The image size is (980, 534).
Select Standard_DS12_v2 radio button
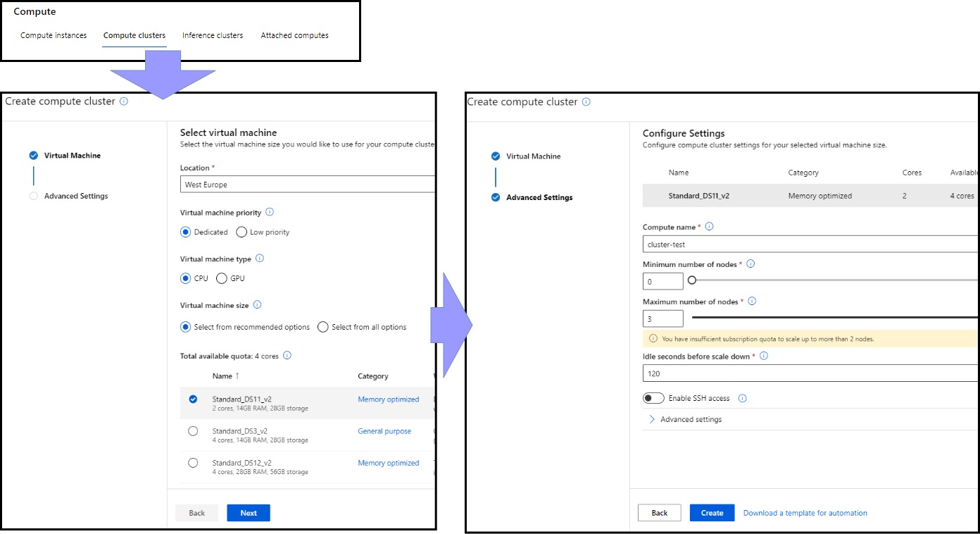tap(193, 463)
